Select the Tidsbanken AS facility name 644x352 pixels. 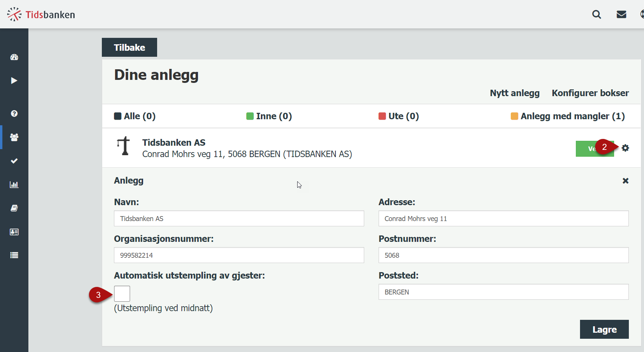click(174, 143)
